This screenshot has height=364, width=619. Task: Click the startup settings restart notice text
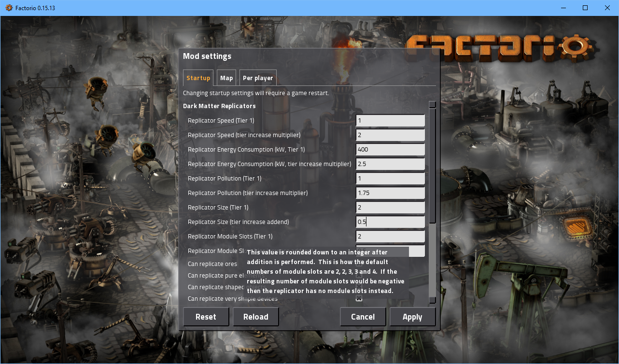(x=256, y=93)
